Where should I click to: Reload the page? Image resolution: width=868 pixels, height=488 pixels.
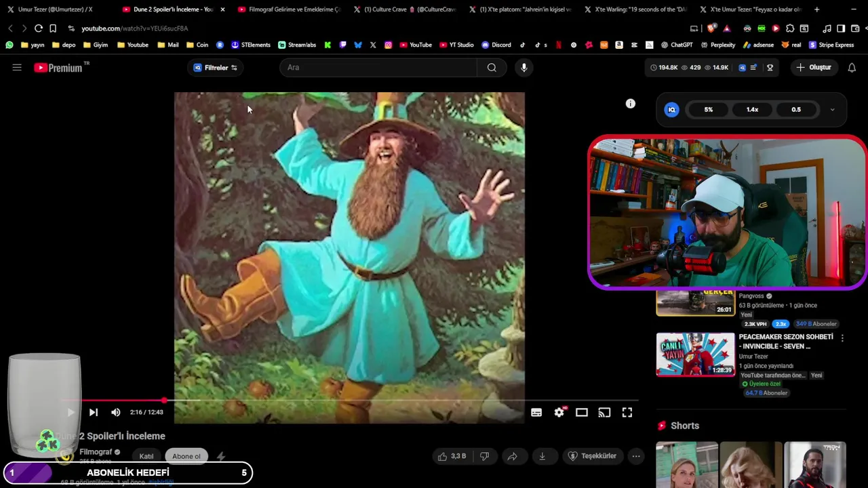(x=39, y=28)
